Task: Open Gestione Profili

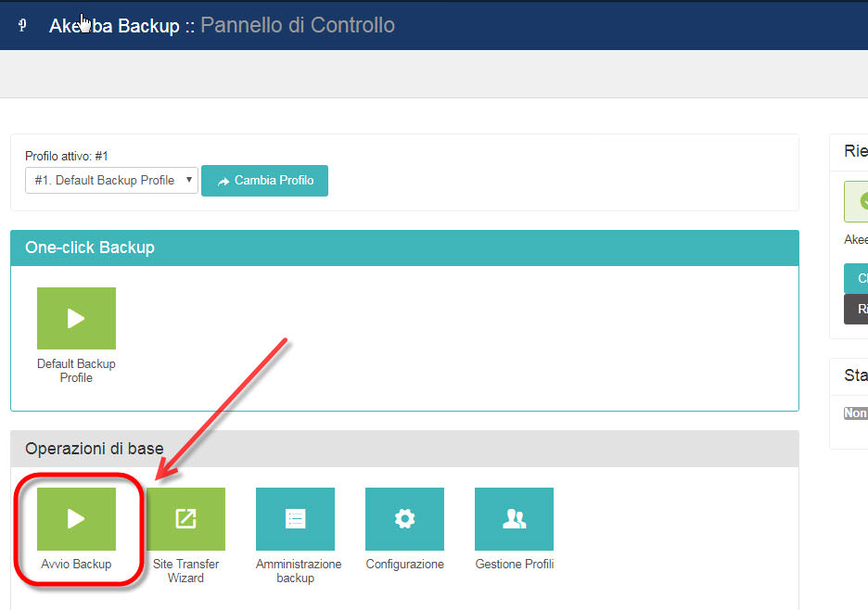Action: [x=514, y=518]
